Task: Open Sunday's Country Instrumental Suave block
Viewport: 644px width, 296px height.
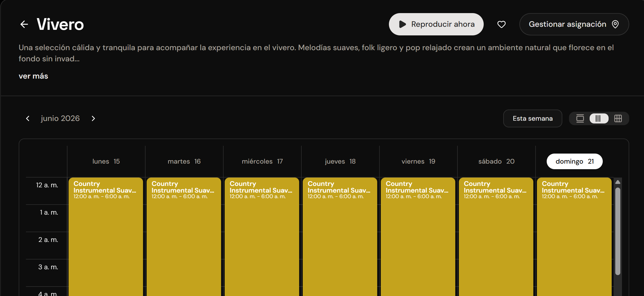Action: pos(574,237)
